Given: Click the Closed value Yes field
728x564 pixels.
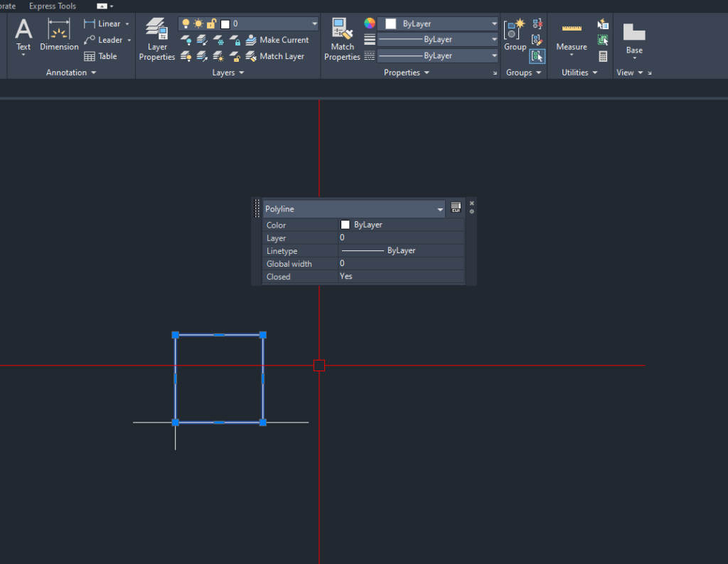Looking at the screenshot, I should [401, 277].
